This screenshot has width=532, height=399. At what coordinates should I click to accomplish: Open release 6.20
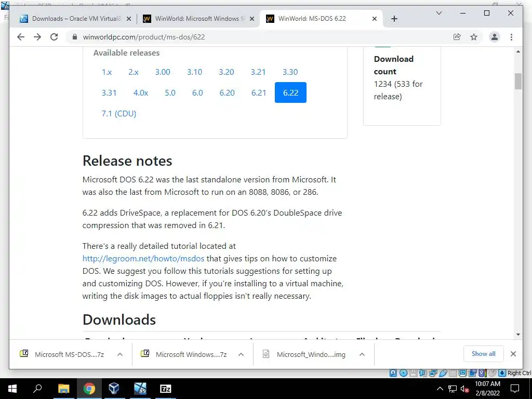point(227,92)
